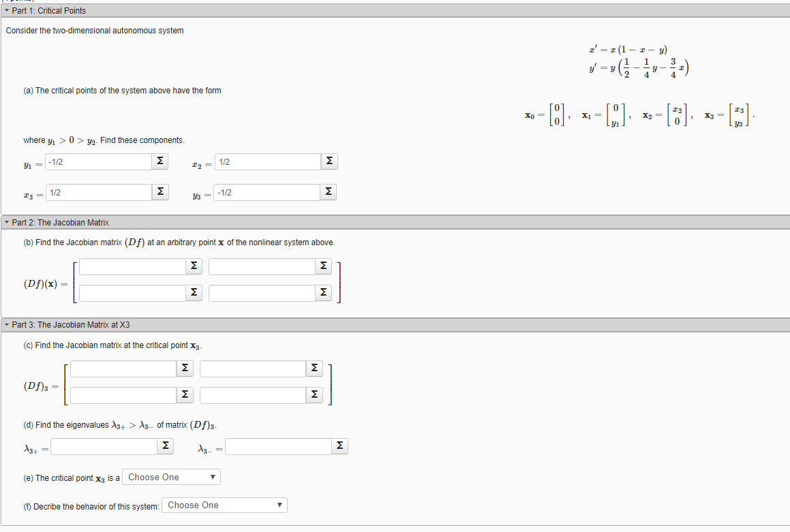Click the Σ button for the Jacobian bottom-right entry
The width and height of the screenshot is (790, 532).
point(323,292)
